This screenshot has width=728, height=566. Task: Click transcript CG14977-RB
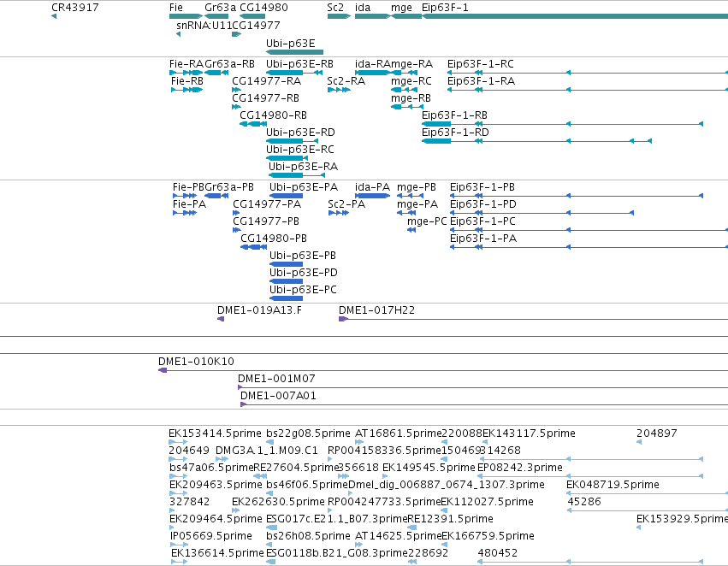tap(265, 97)
